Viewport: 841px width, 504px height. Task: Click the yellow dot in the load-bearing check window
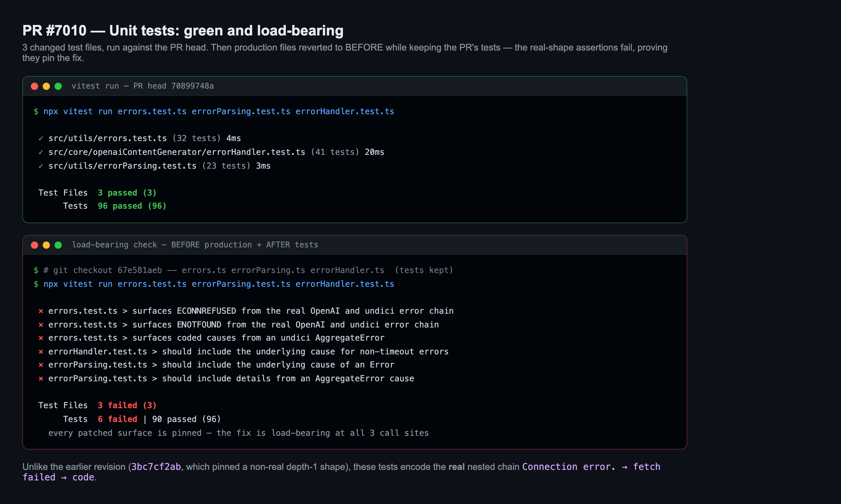click(x=46, y=245)
